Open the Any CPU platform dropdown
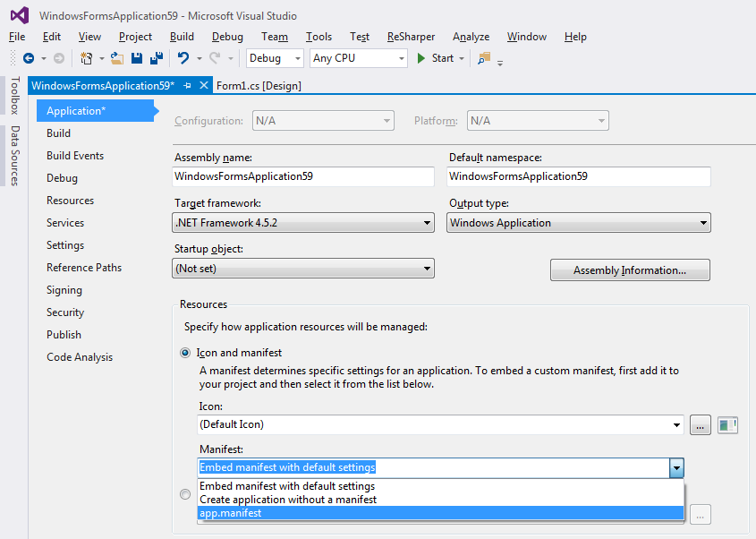 click(358, 58)
